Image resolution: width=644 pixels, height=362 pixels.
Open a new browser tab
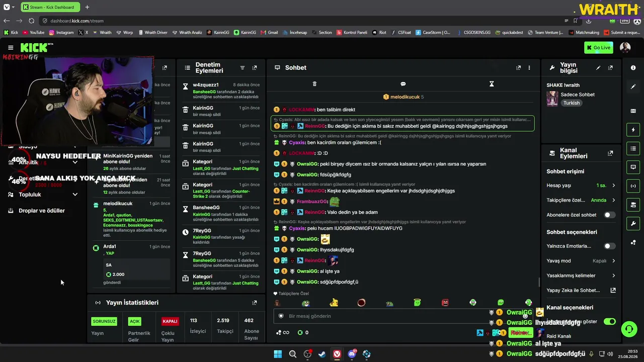87,7
